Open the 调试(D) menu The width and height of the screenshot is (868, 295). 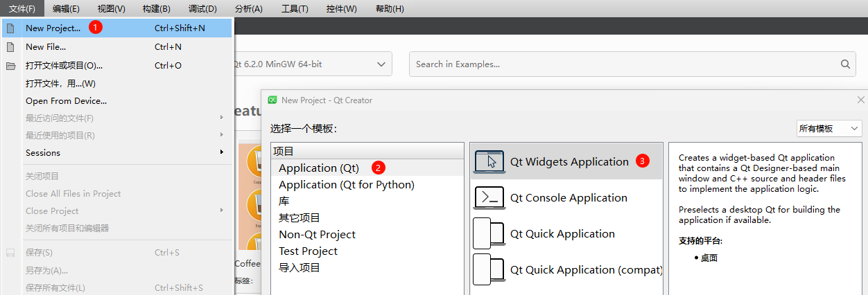coord(202,8)
